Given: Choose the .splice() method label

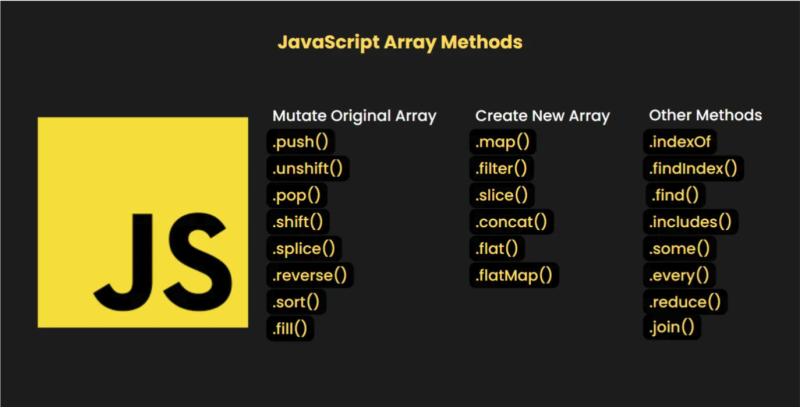Looking at the screenshot, I should coord(304,247).
